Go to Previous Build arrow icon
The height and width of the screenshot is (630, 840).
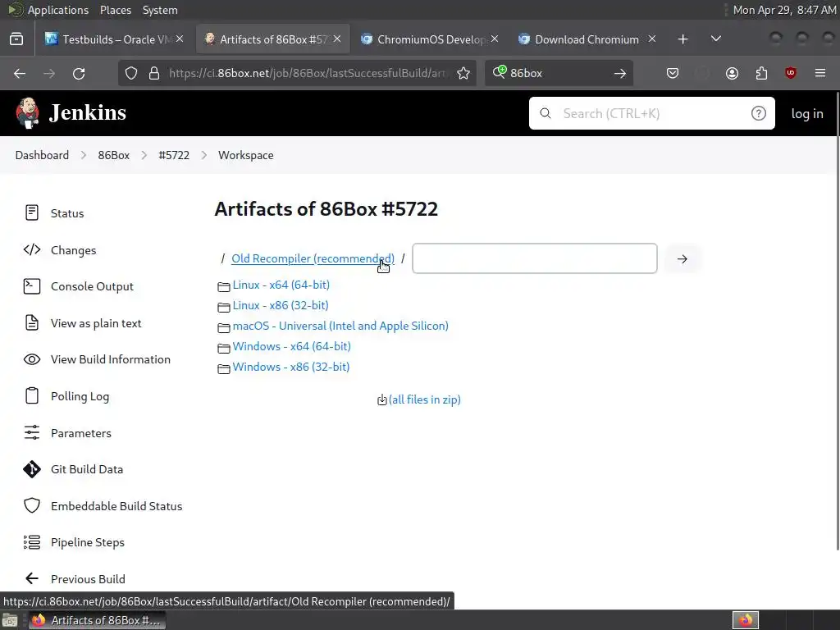click(x=32, y=578)
